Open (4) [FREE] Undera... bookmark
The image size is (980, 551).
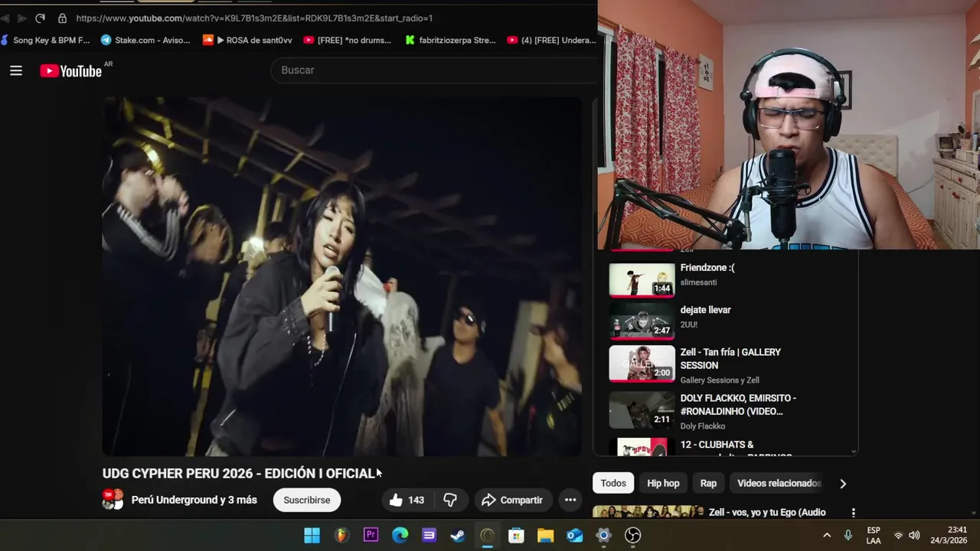coord(551,40)
